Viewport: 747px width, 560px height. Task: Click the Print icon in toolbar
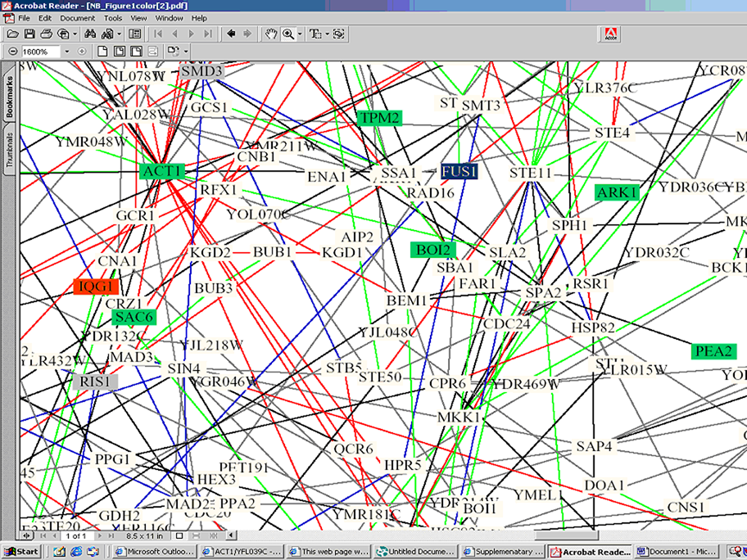coord(46,34)
